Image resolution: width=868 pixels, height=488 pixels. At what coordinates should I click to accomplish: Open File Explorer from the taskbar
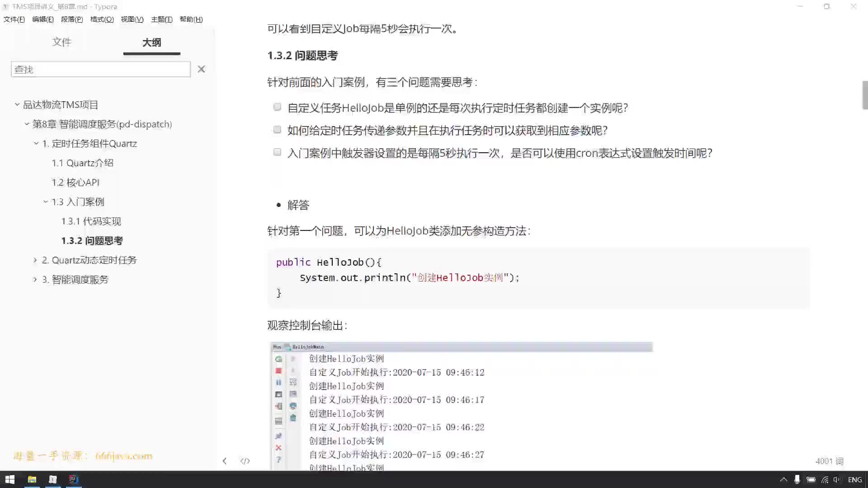pyautogui.click(x=32, y=479)
